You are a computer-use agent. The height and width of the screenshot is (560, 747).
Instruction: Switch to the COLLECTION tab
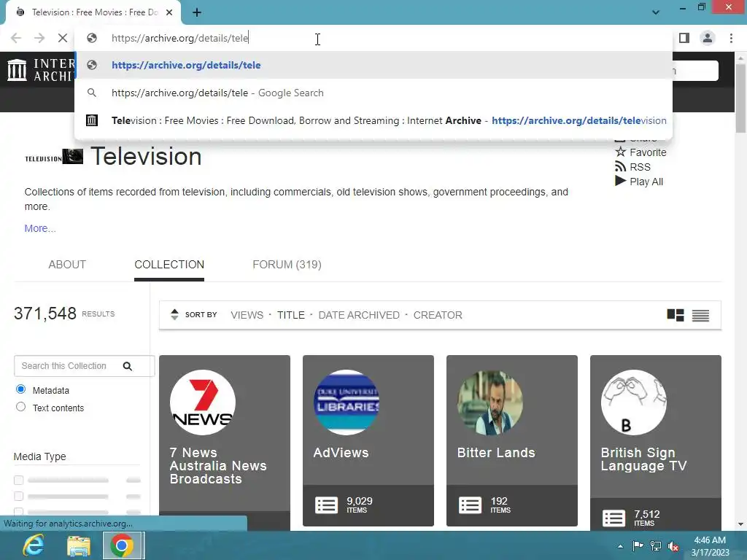[169, 265]
